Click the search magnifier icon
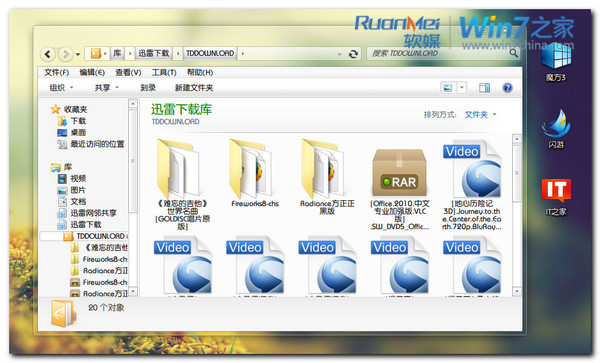Image resolution: width=600 pixels, height=363 pixels. 514,54
